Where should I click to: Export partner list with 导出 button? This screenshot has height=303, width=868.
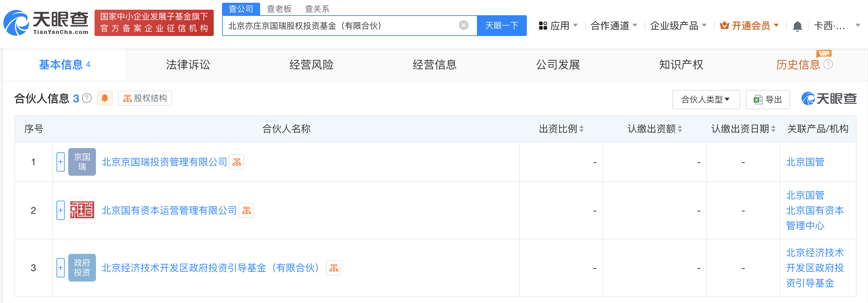pos(768,100)
